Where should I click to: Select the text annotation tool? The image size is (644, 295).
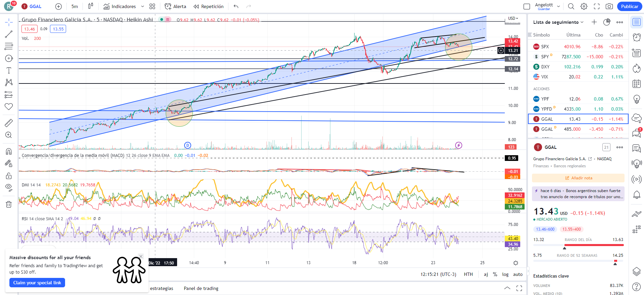[x=9, y=70]
